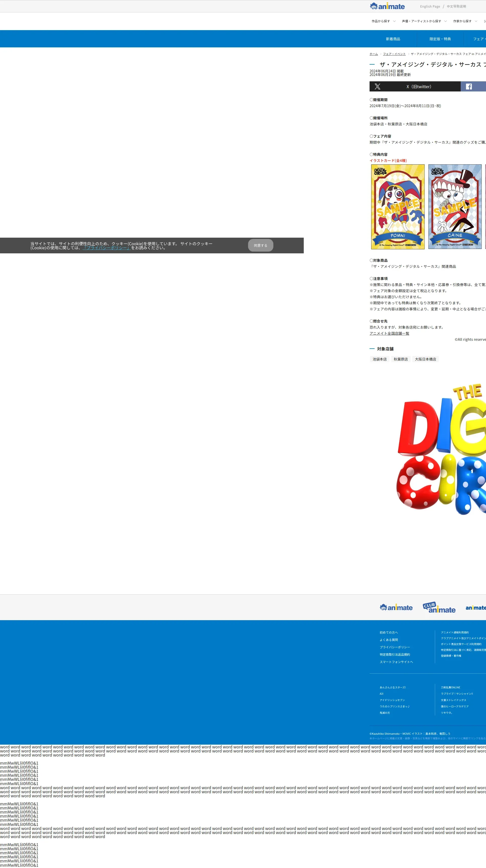Image resolution: width=486 pixels, height=868 pixels.
Task: View the POMNI illustration card sample
Action: (398, 206)
